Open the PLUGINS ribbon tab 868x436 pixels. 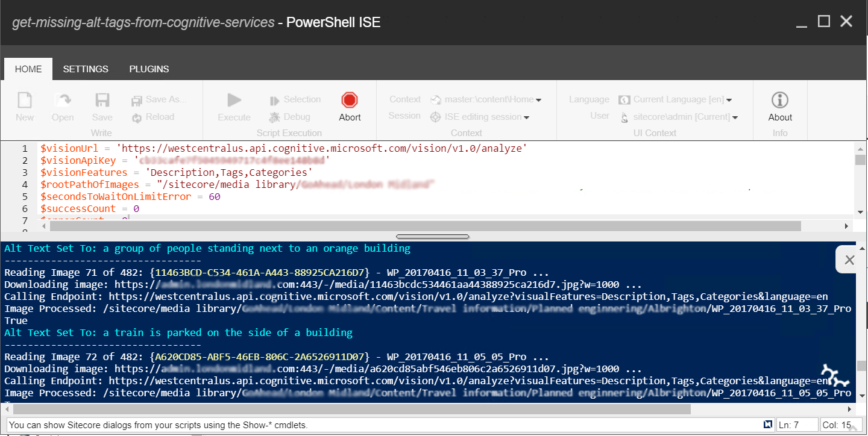coord(149,69)
